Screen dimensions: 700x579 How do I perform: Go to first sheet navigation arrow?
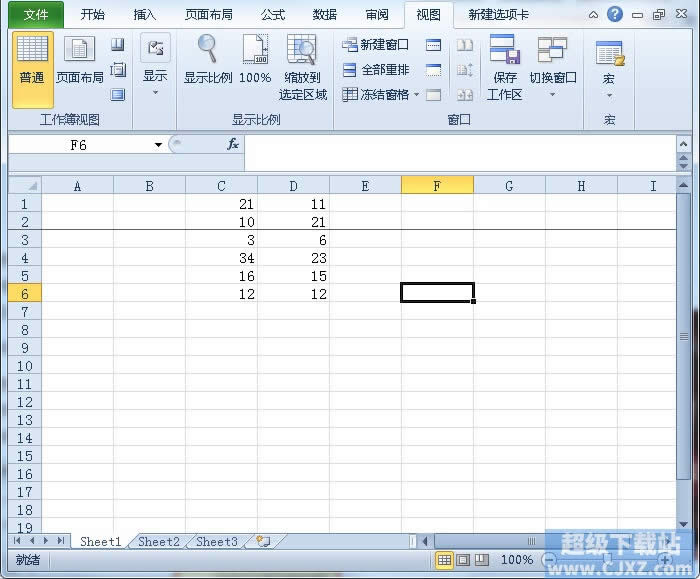click(x=17, y=541)
